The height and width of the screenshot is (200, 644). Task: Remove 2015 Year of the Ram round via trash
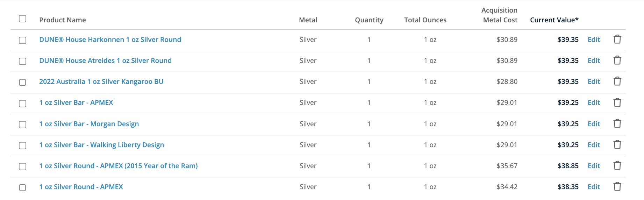tap(617, 165)
